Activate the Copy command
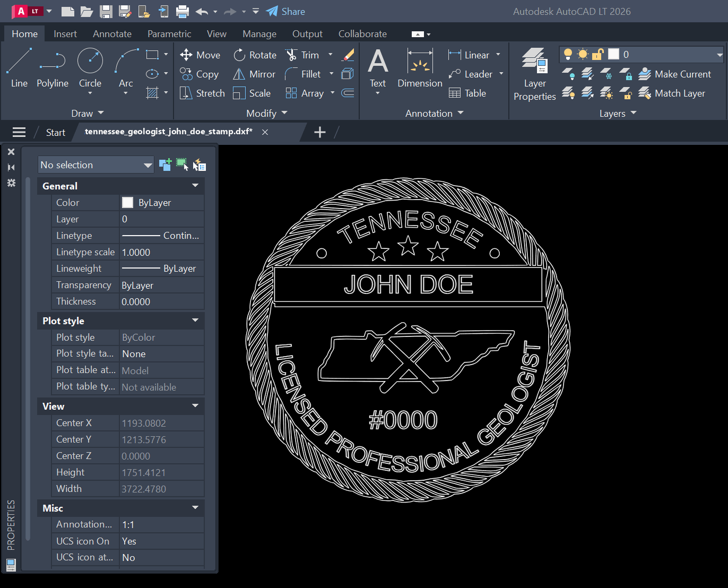Screen dimensions: 728x588 pos(200,74)
